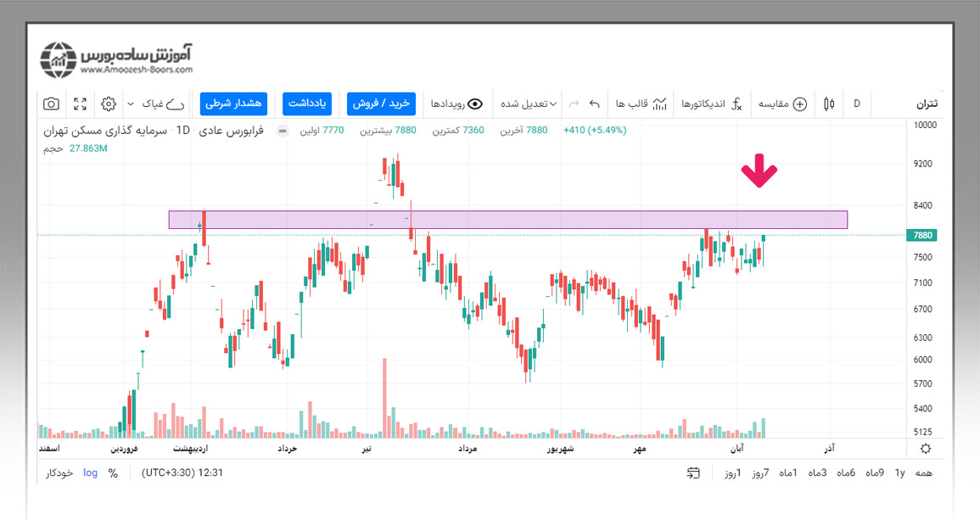
Task: Open the D timeframe interval selector
Action: pos(857,103)
